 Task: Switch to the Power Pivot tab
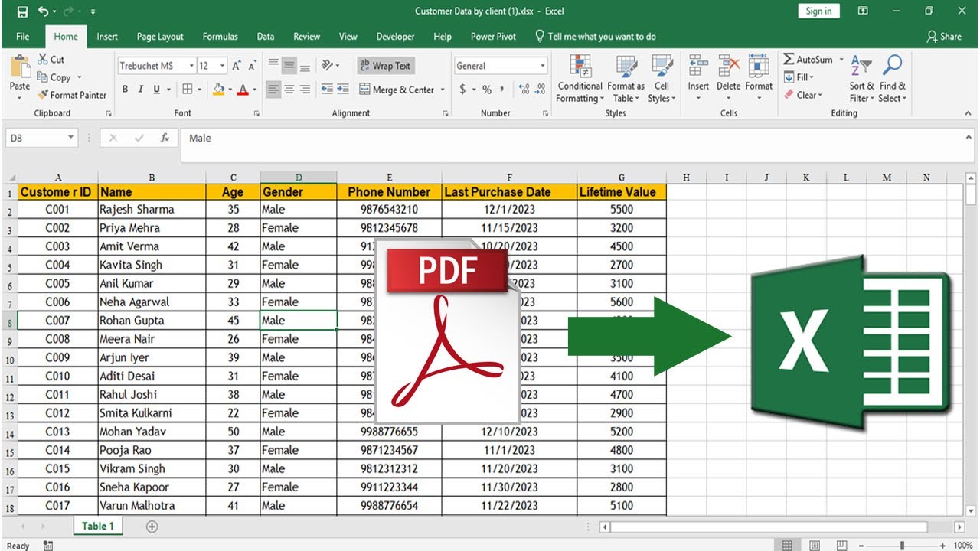pyautogui.click(x=493, y=36)
